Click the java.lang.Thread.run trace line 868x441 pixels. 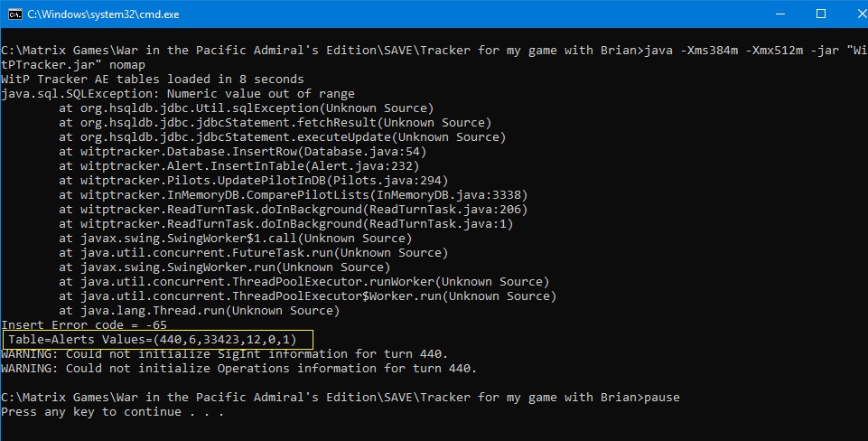point(200,310)
